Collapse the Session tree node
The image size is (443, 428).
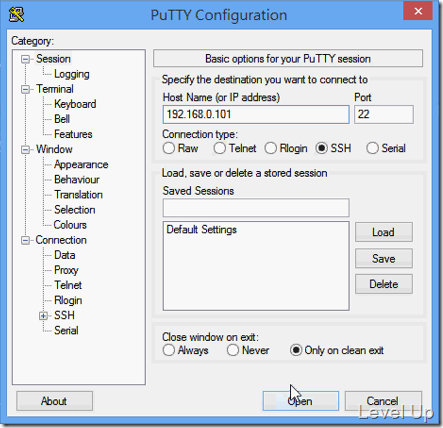coord(25,59)
